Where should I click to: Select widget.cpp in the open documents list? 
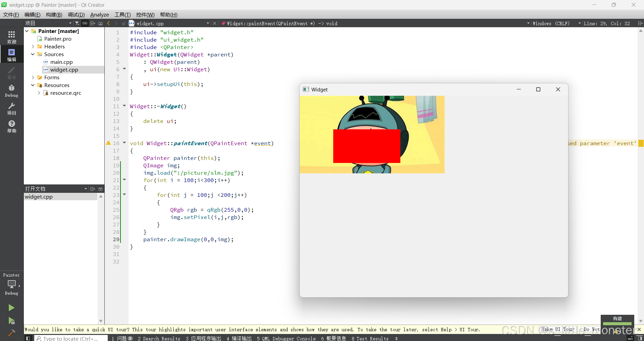pos(61,197)
